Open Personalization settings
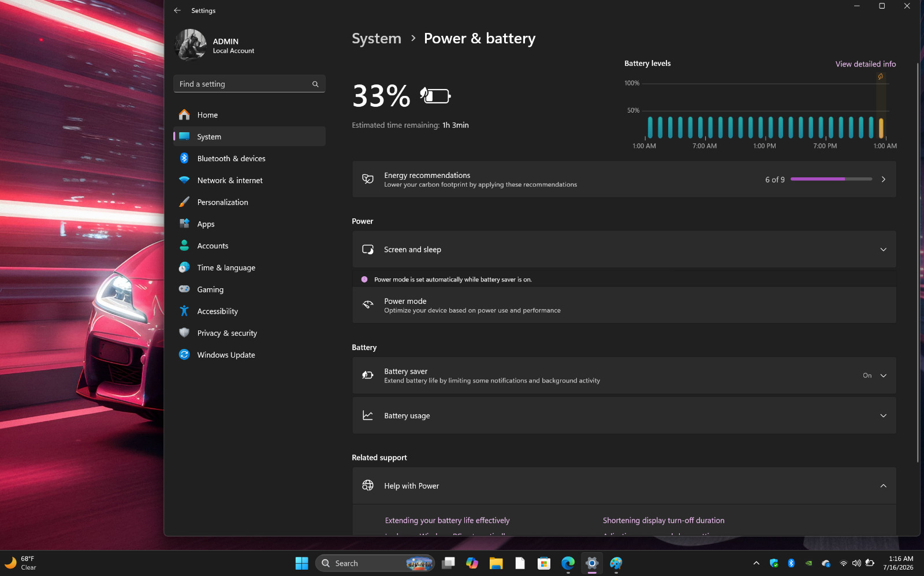The width and height of the screenshot is (924, 576). pyautogui.click(x=249, y=202)
